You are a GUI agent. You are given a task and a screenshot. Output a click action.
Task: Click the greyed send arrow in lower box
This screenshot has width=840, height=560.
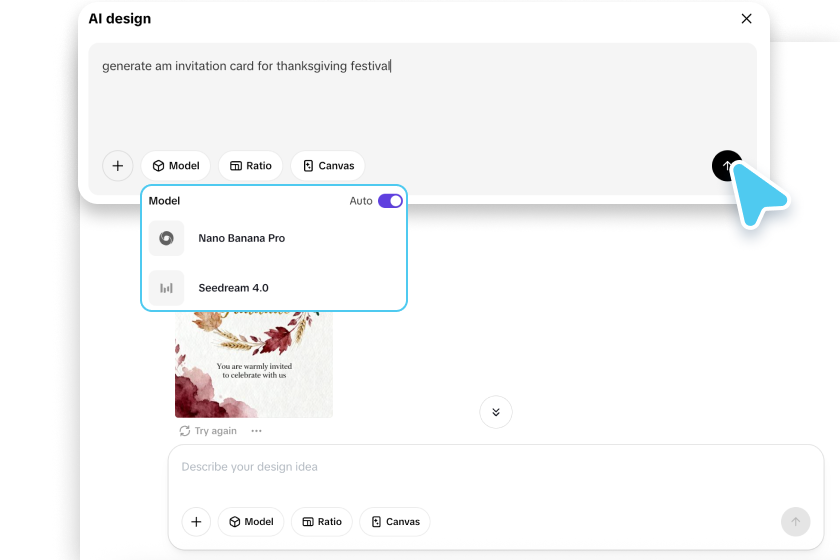[x=796, y=522]
